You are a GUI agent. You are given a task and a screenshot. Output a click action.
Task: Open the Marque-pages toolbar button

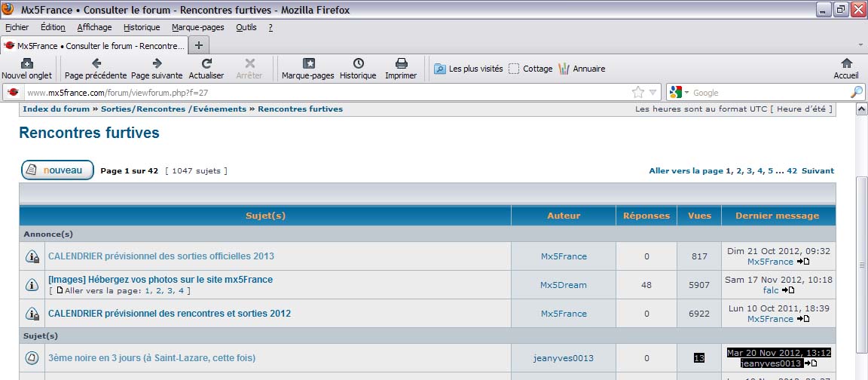(x=307, y=69)
